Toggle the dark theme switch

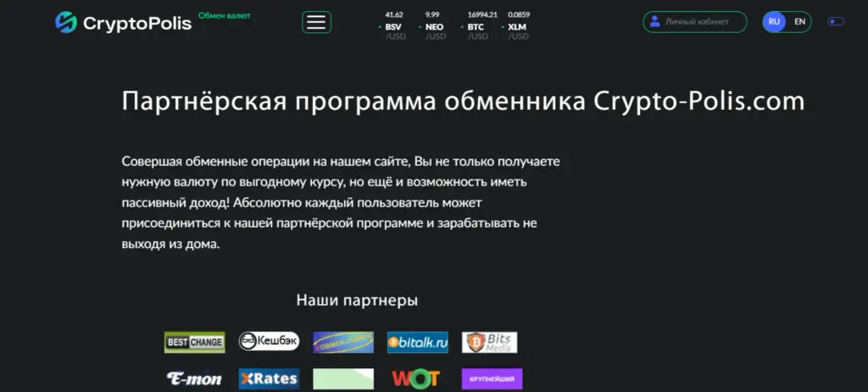pos(835,21)
